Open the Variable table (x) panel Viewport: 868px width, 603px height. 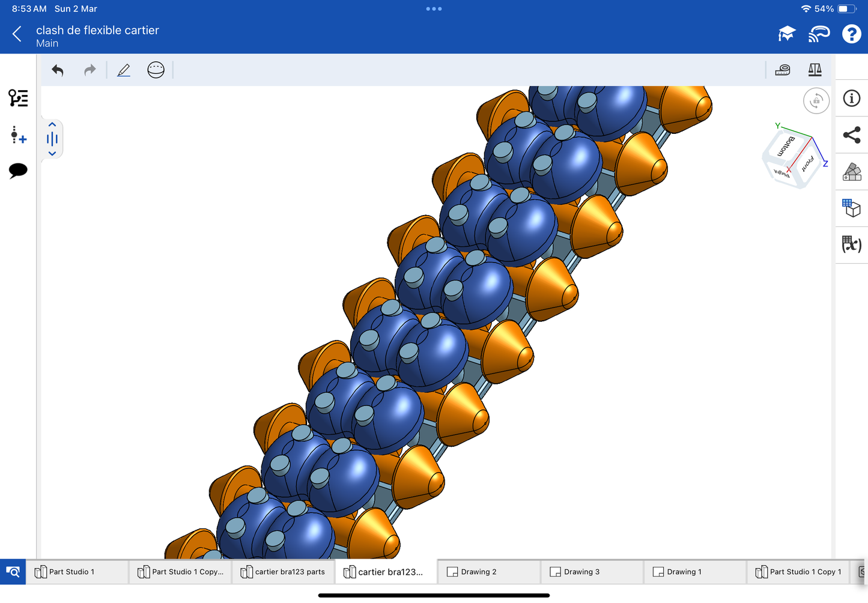point(852,244)
